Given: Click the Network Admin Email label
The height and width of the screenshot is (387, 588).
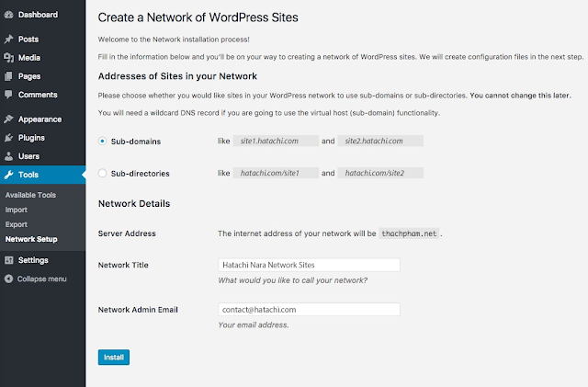Looking at the screenshot, I should [x=138, y=310].
